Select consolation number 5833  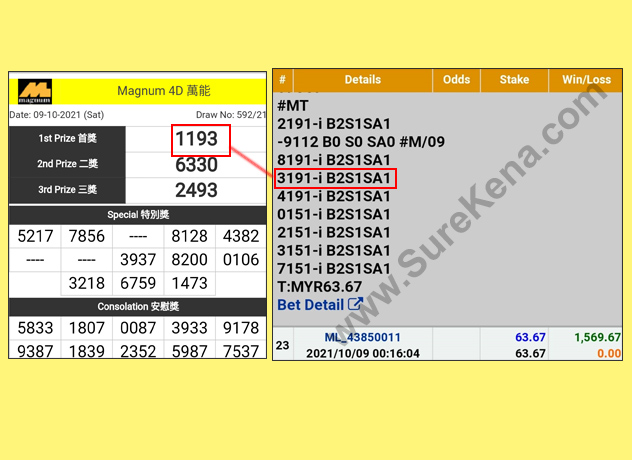pos(35,328)
